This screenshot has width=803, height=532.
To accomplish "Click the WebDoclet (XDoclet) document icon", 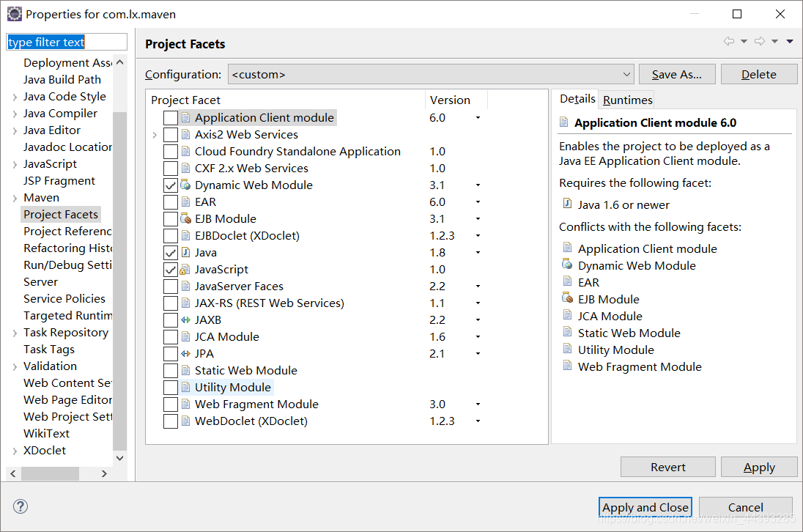I will (185, 421).
